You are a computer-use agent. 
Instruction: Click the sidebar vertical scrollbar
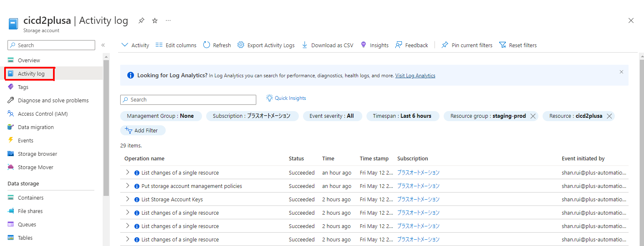(x=106, y=127)
